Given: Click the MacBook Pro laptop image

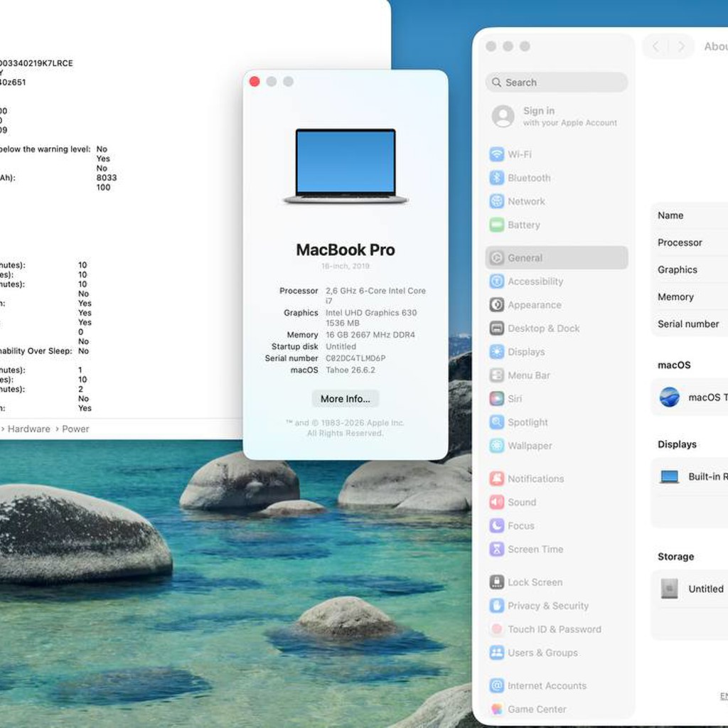Looking at the screenshot, I should point(346,166).
